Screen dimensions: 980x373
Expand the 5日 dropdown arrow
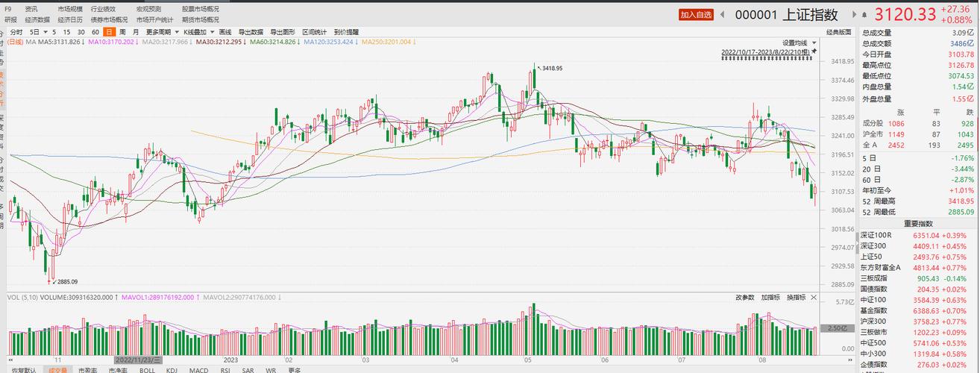pos(45,33)
